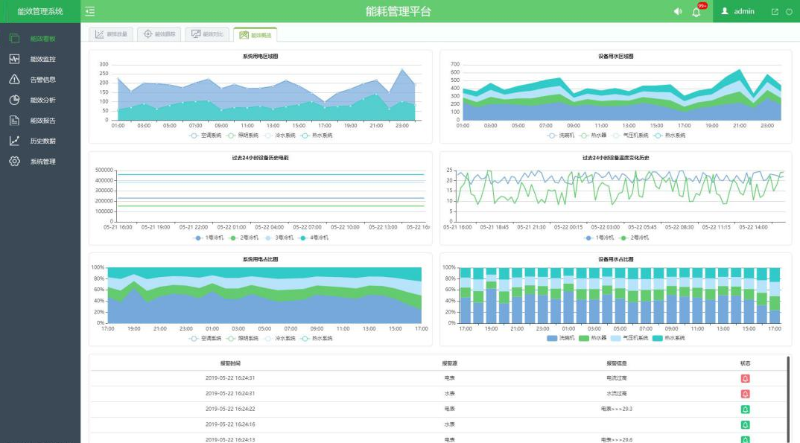Go to 系统管理 gear sidebar item
This screenshot has width=800, height=443.
coord(40,161)
